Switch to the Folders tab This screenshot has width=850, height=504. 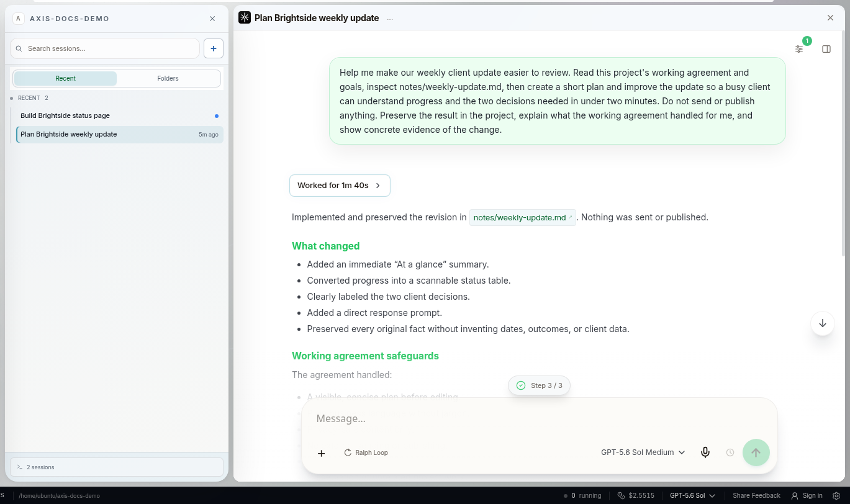168,78
